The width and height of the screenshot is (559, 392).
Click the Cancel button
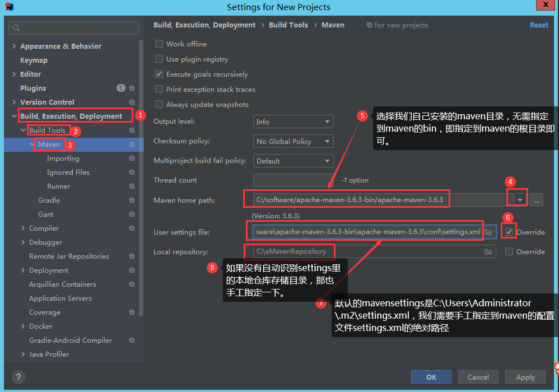(478, 377)
